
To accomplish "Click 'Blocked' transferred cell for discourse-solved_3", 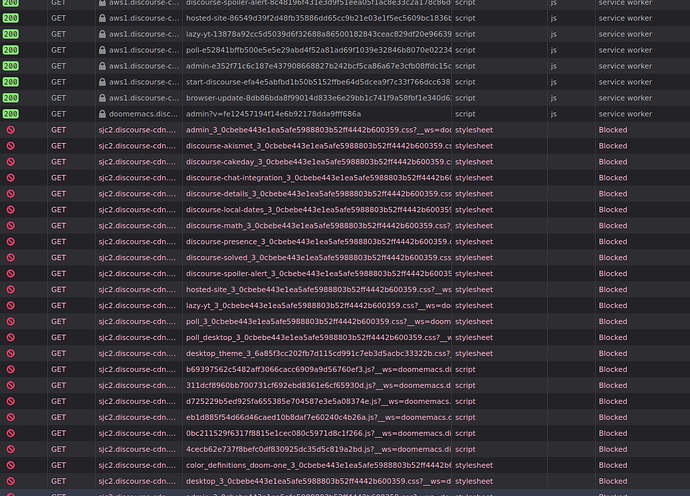I will click(x=613, y=257).
